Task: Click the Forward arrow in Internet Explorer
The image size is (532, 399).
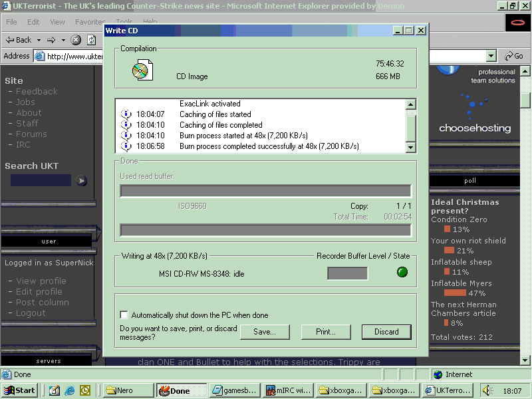Action: [x=51, y=40]
